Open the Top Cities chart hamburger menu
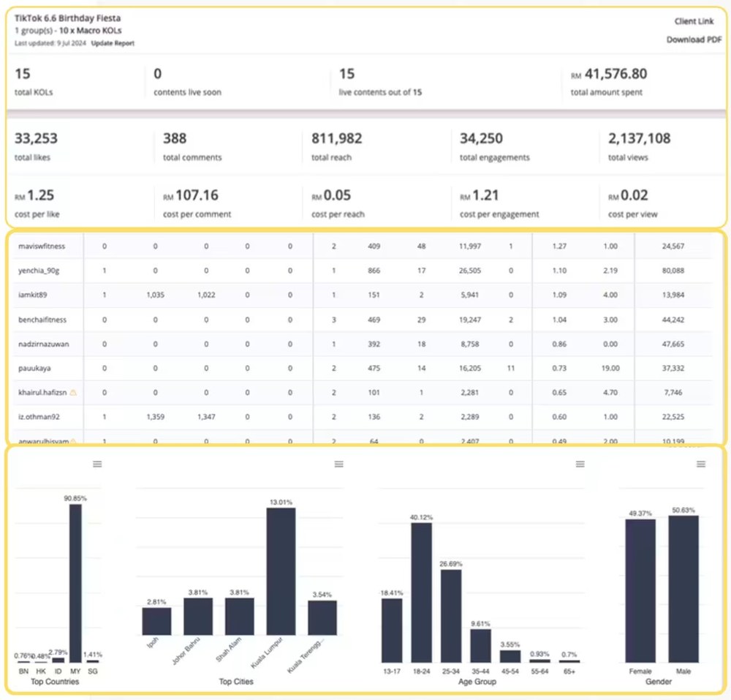The image size is (731, 700). point(339,464)
